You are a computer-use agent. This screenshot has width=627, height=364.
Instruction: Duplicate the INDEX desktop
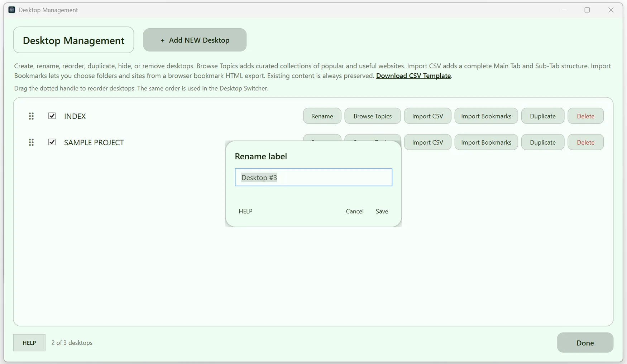point(543,116)
